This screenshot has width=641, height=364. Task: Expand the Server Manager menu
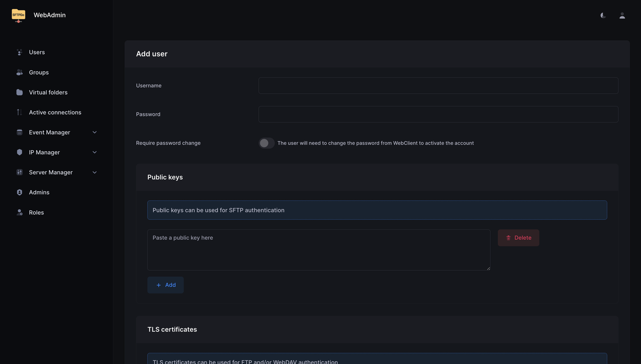point(94,172)
